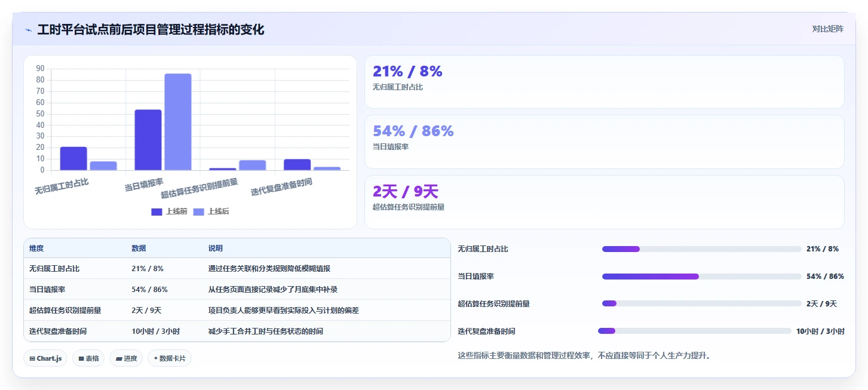The image size is (868, 390).
Task: Click progress value 10小时 / 3小时 at right
Action: [820, 331]
